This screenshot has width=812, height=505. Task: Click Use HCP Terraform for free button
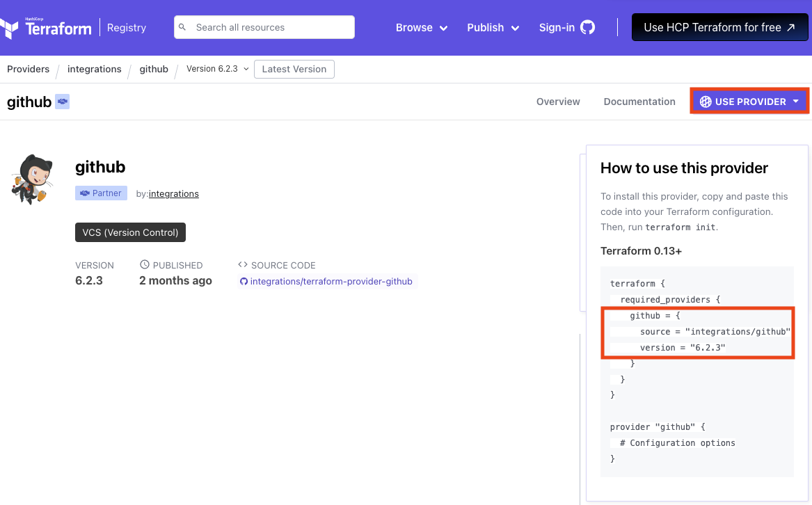[719, 27]
